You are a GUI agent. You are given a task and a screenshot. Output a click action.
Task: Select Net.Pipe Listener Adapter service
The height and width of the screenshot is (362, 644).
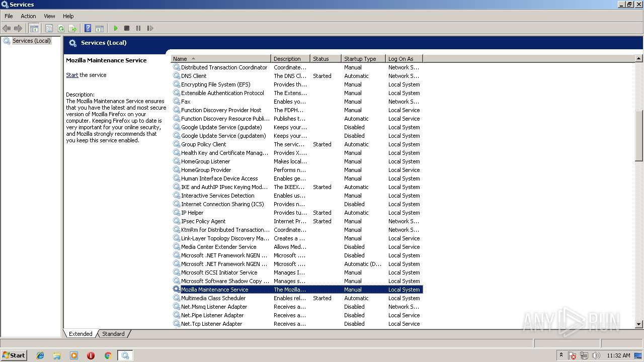pos(297,315)
